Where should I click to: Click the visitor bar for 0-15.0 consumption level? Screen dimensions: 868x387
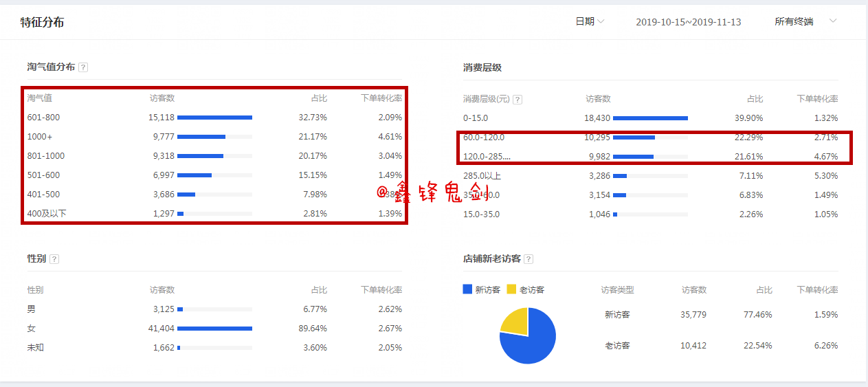(649, 118)
